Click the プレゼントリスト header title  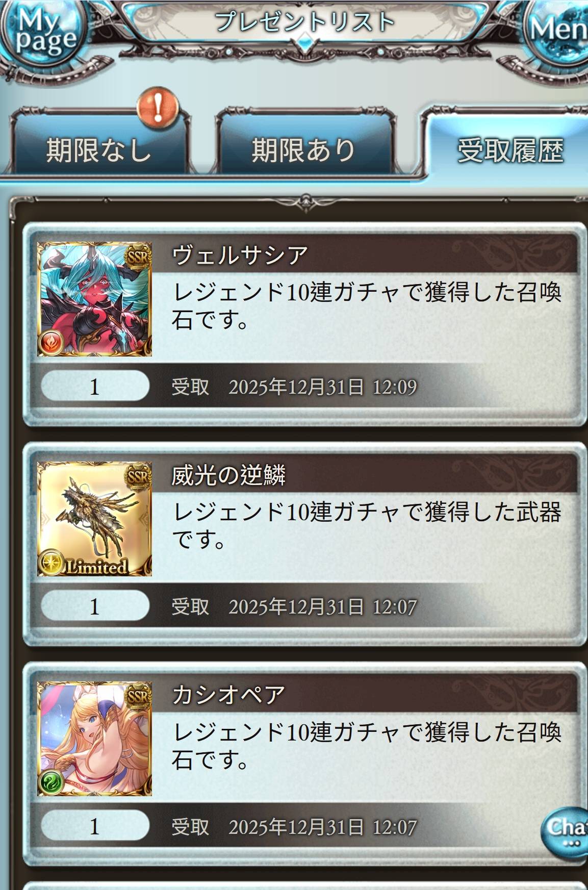pyautogui.click(x=304, y=22)
